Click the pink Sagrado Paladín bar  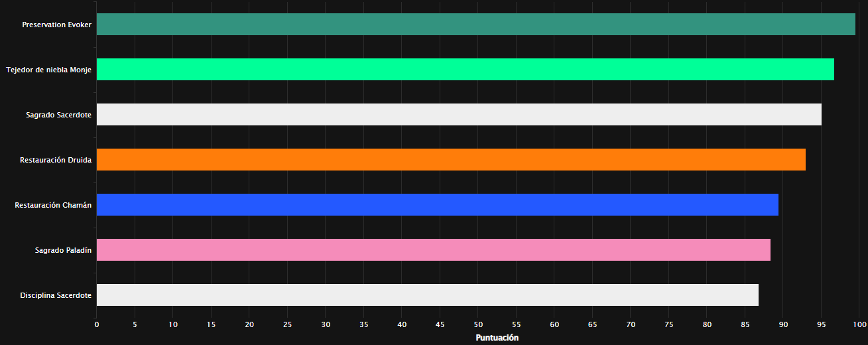433,250
